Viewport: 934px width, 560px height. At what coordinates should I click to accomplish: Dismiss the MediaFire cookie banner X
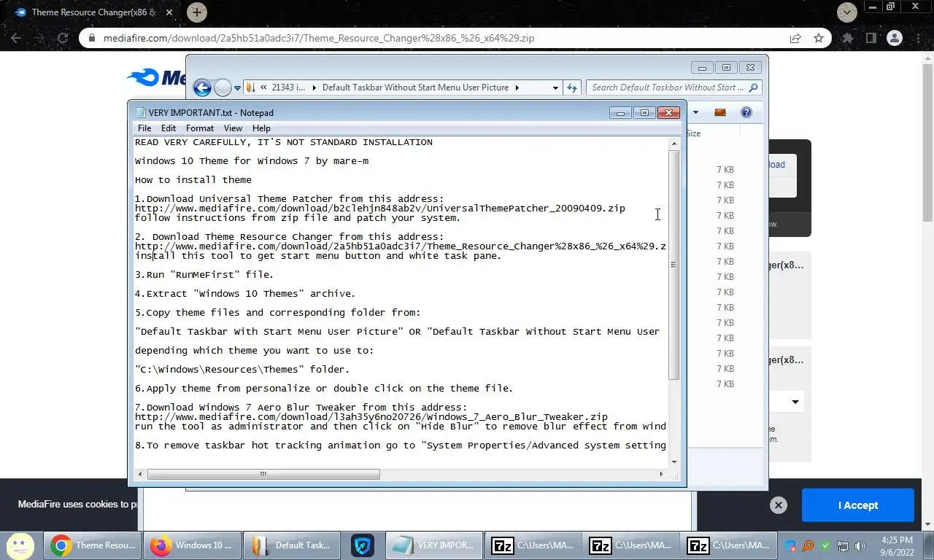779,505
